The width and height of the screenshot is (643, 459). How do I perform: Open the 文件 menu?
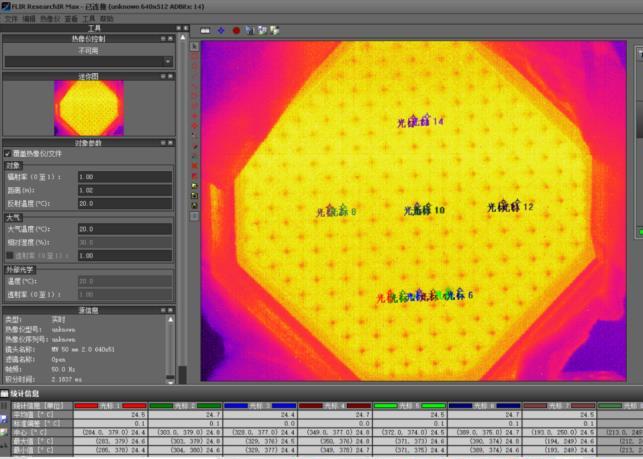10,18
